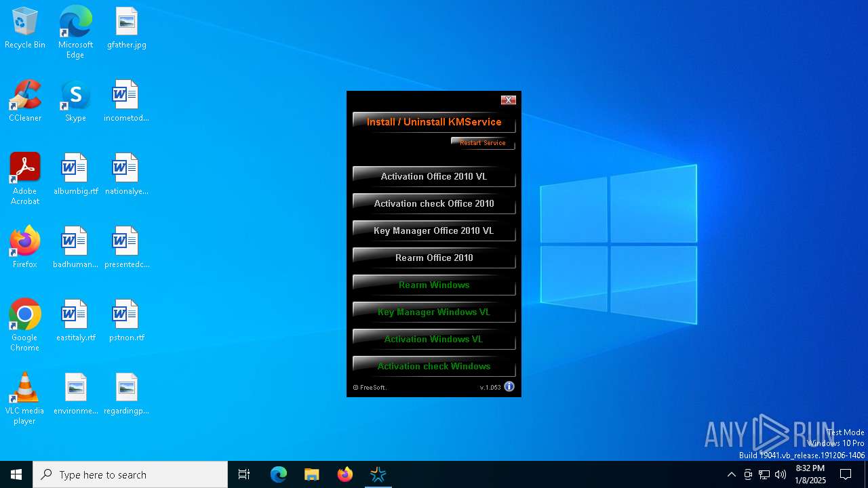This screenshot has height=488, width=868.
Task: Select the eastitaly.rtf desktop file
Action: pos(76,321)
